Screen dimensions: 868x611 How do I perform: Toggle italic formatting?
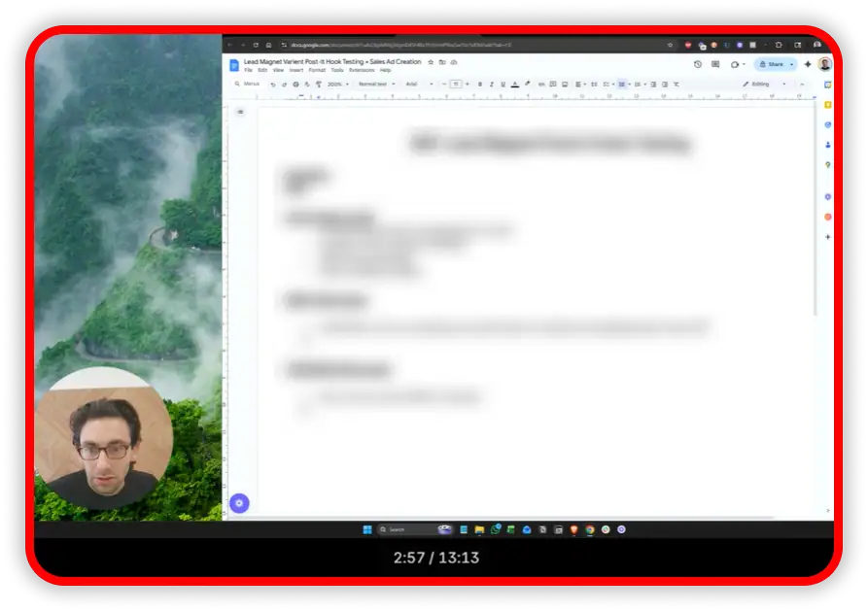click(491, 85)
